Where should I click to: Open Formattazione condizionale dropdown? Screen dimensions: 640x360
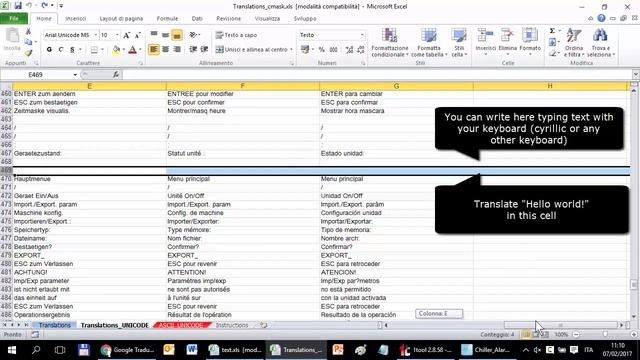pos(390,43)
